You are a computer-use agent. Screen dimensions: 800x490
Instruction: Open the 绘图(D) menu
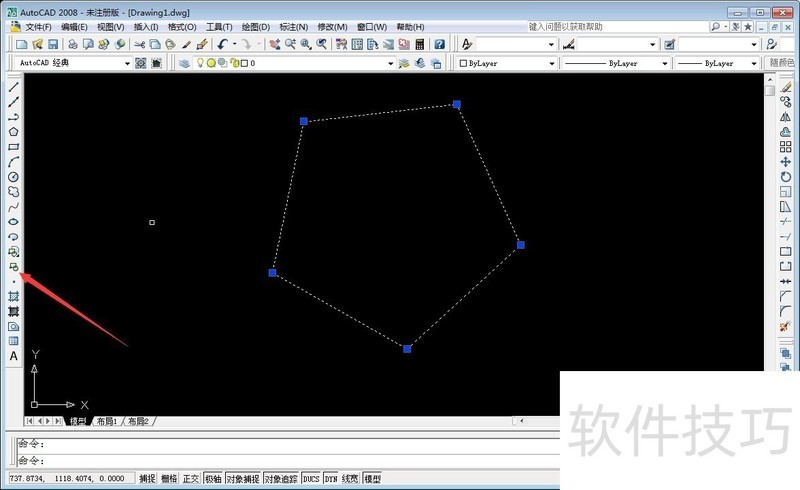pyautogui.click(x=256, y=27)
